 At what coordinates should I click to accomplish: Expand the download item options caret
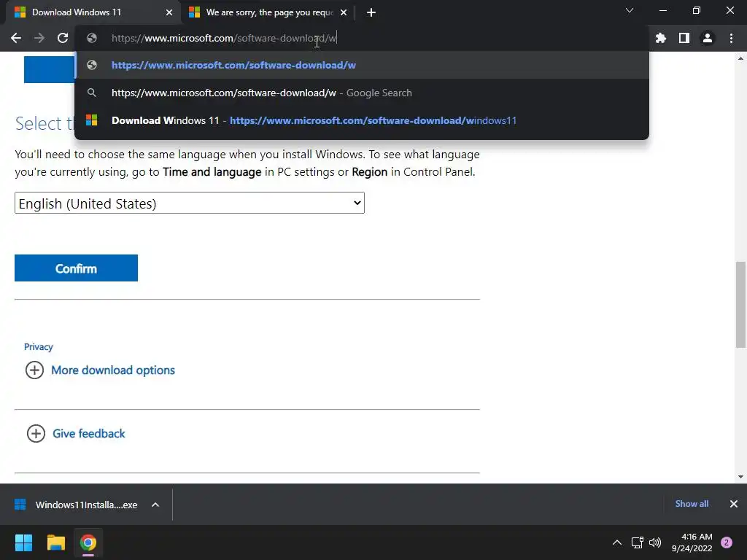[x=155, y=505]
